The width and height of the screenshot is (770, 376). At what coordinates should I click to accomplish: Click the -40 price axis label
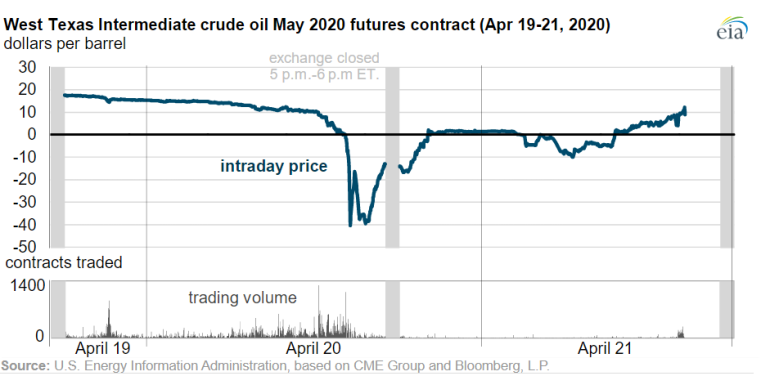[x=29, y=224]
